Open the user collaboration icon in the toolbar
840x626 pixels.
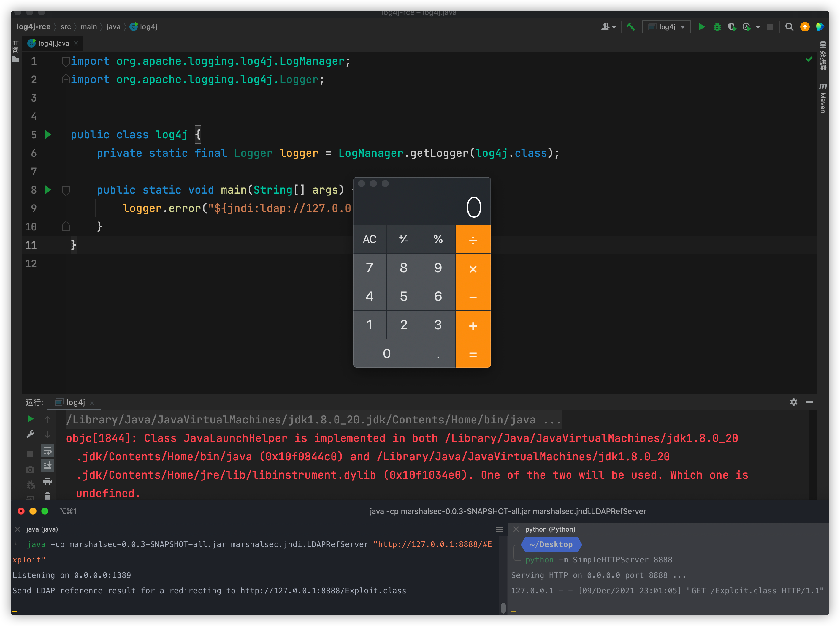pos(605,26)
